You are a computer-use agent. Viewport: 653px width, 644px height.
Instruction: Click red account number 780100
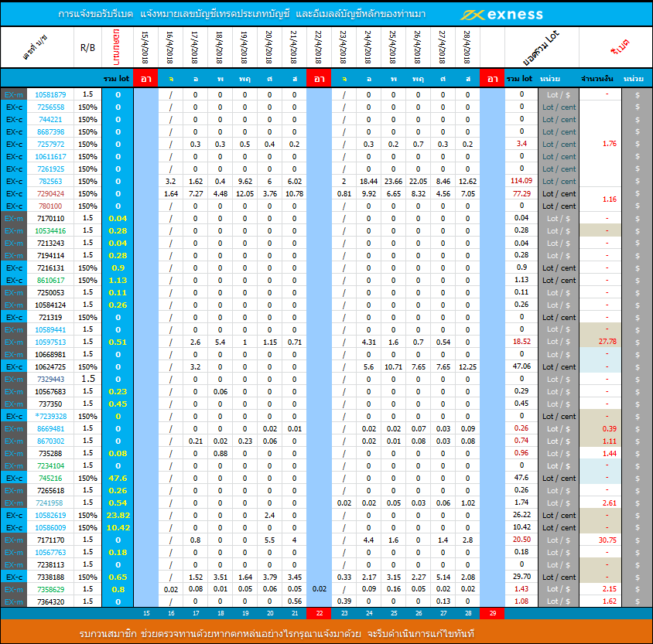[50, 206]
